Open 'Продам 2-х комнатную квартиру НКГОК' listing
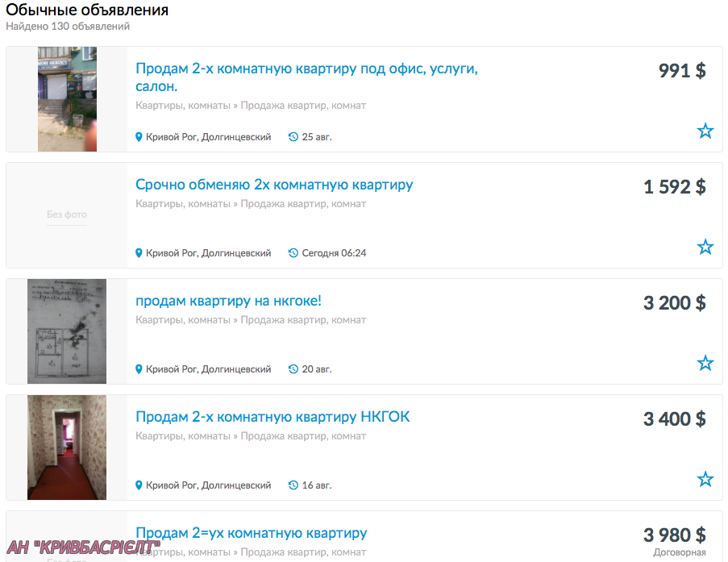This screenshot has width=728, height=562. (x=272, y=417)
